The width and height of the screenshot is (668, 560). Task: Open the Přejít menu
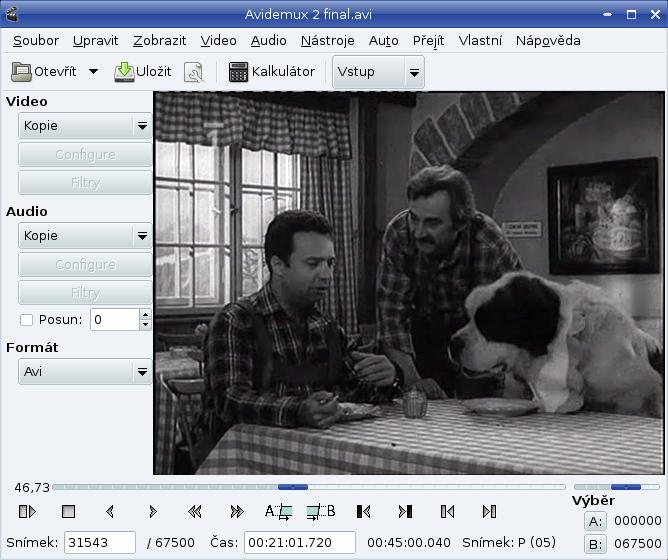(x=429, y=40)
